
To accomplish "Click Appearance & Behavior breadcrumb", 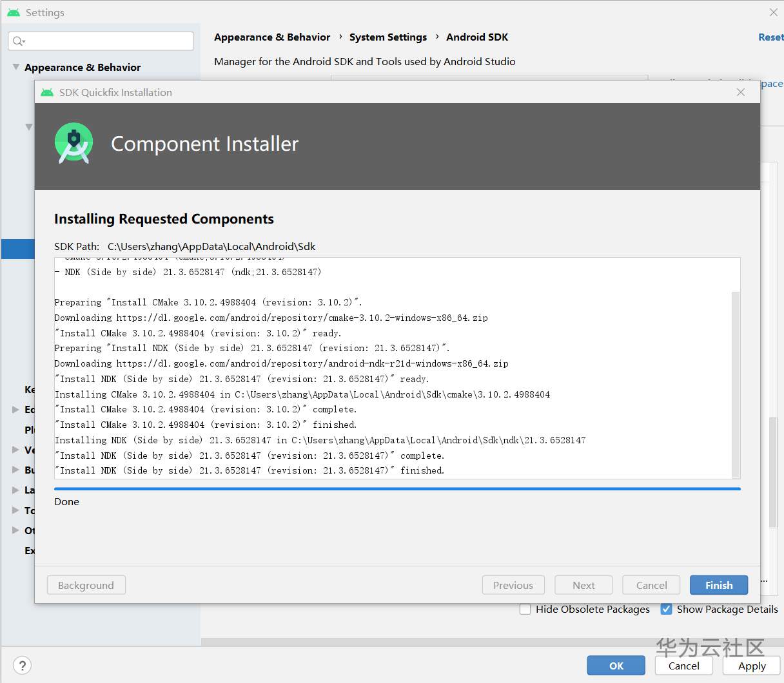I will point(272,37).
